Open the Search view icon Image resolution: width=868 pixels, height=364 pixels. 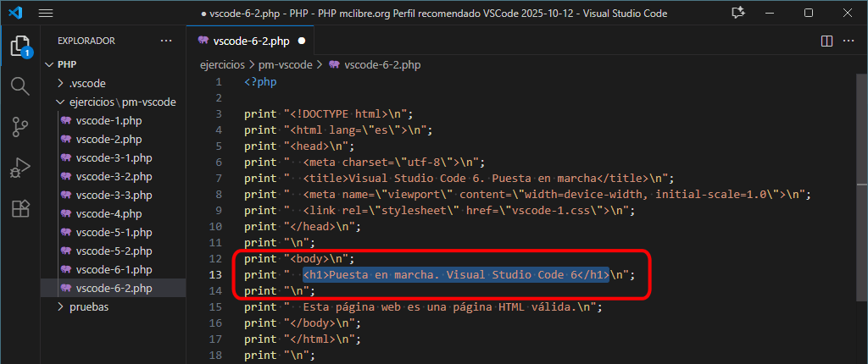[19, 85]
